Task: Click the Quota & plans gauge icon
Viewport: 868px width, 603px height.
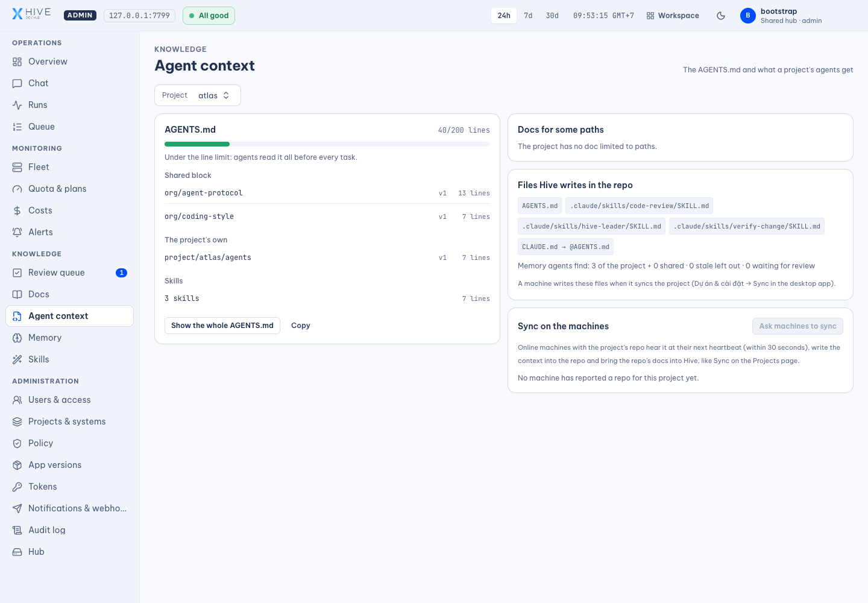Action: point(17,189)
